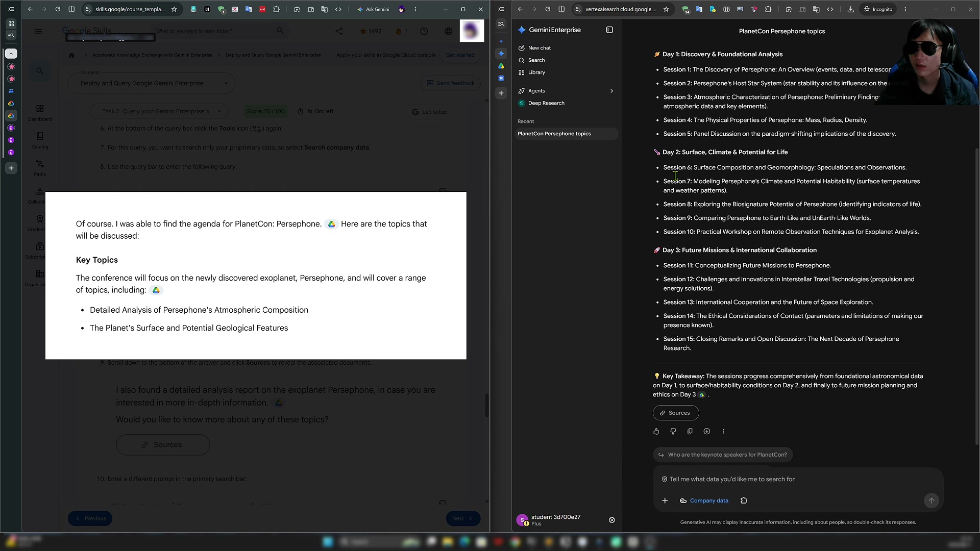
Task: Open student 3d700e27 account menu
Action: click(x=549, y=520)
